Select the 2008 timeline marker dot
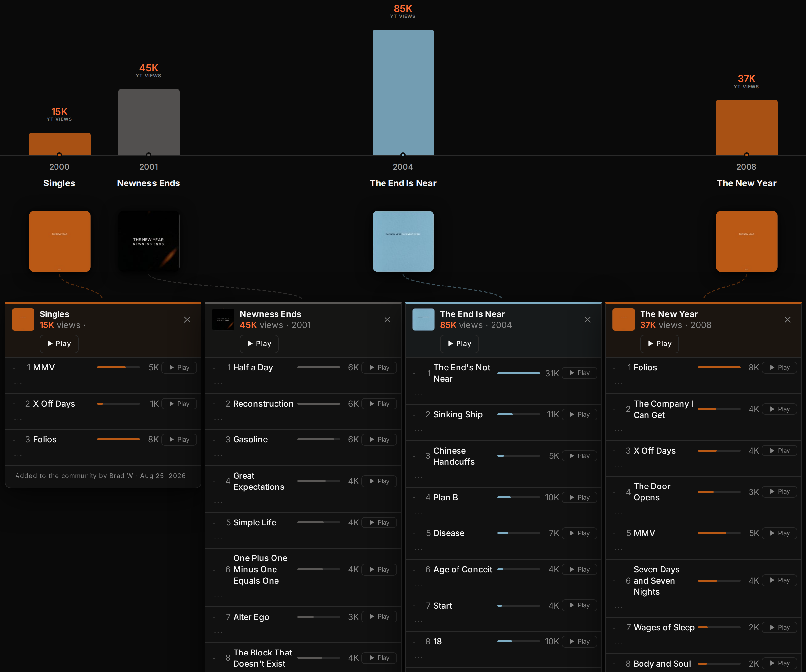Viewport: 806px width, 672px height. pyautogui.click(x=747, y=155)
